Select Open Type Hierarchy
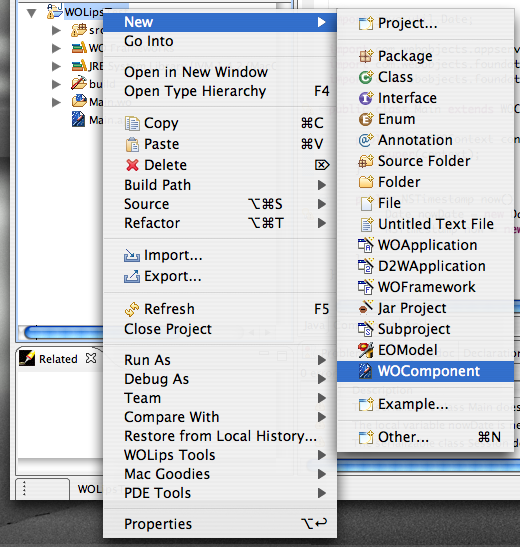Viewport: 520px width, 547px height. click(220, 91)
